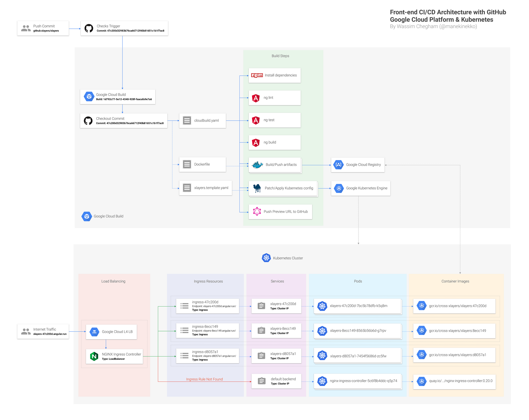Screen dimensions: 529x420
Task: Click the Build ID text under Google Cloud Build
Action: point(124,99)
